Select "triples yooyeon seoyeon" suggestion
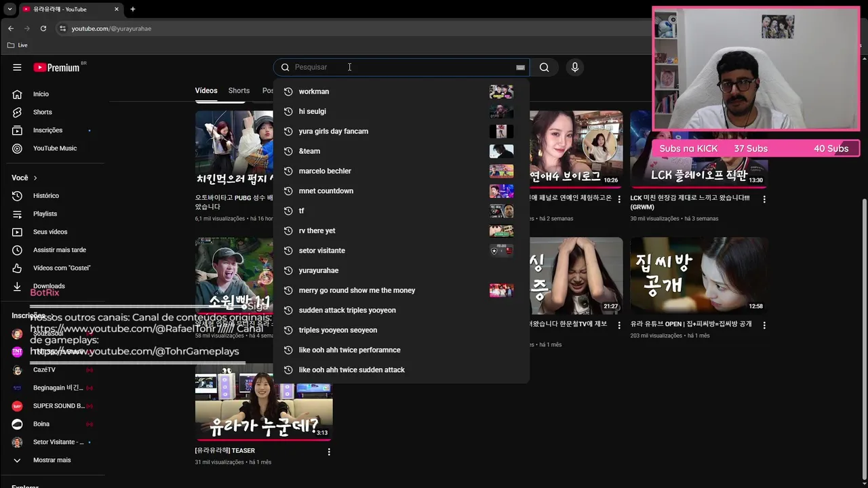The height and width of the screenshot is (488, 868). 401,330
